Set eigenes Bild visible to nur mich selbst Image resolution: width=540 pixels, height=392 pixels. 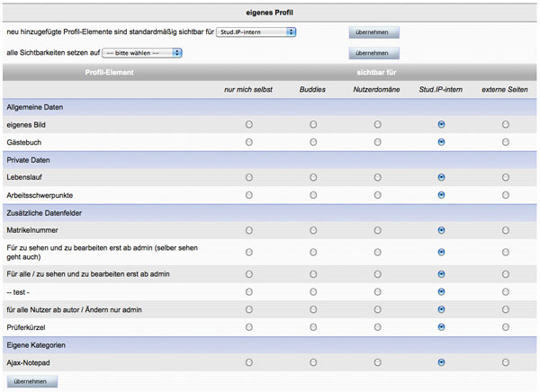click(x=248, y=125)
